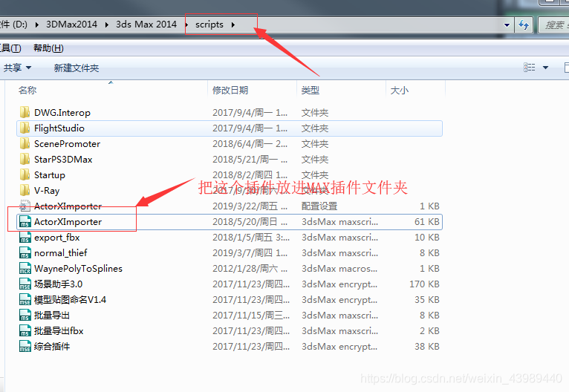Sort by the 类型 type column

310,90
